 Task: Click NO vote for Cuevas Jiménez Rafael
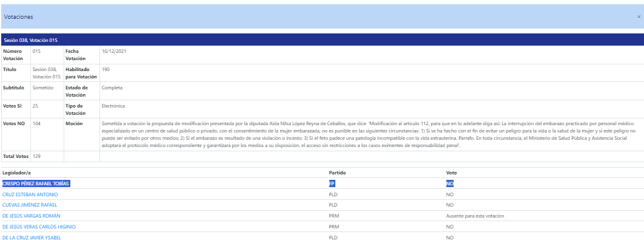(x=450, y=205)
